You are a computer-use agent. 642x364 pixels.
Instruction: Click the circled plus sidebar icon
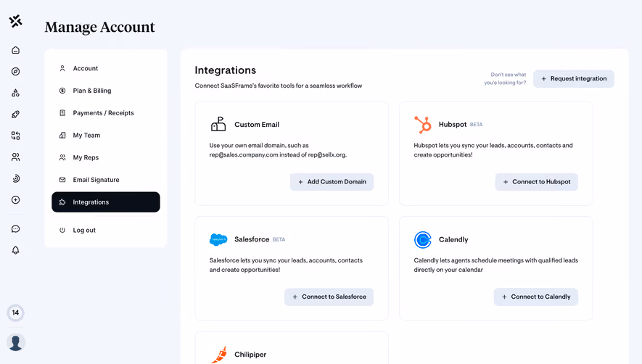[15, 200]
